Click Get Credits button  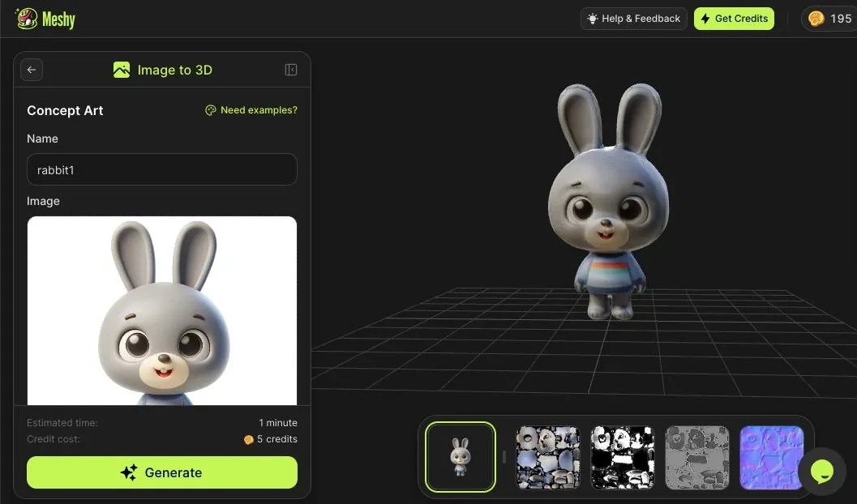734,19
